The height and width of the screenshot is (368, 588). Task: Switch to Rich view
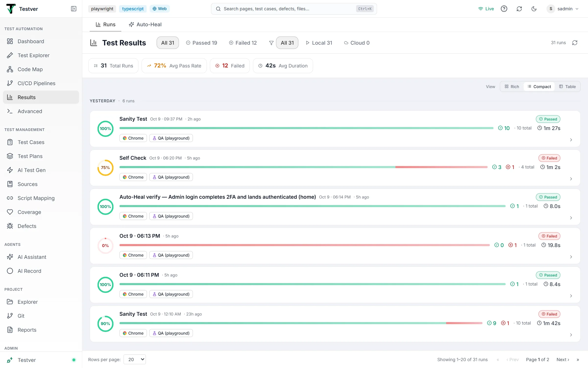tap(512, 87)
